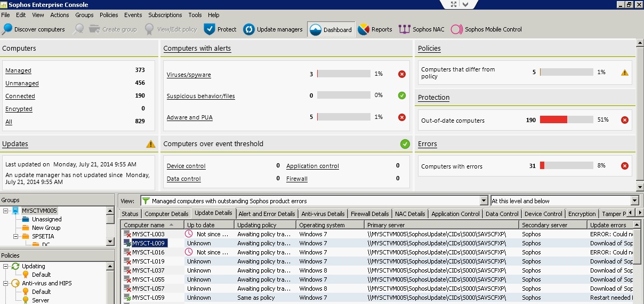Screen dimensions: 644x304
Task: Open Update managers from toolbar
Action: pos(273,29)
